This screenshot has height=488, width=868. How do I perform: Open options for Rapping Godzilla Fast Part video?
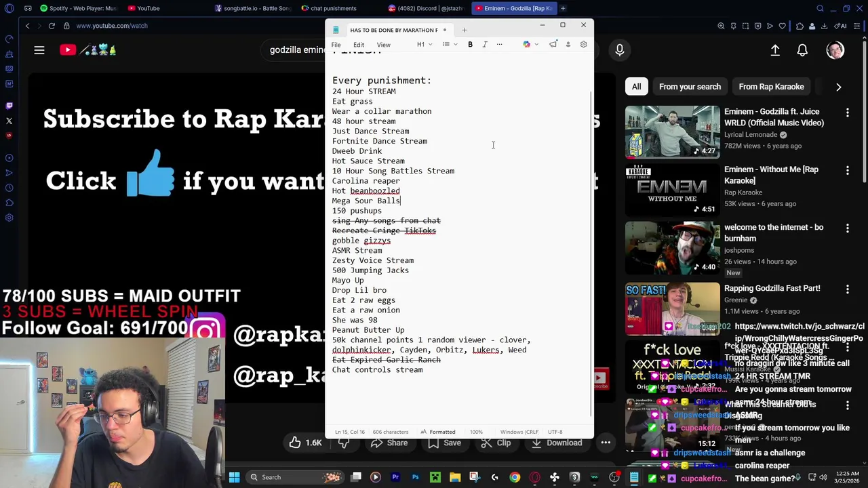847,289
